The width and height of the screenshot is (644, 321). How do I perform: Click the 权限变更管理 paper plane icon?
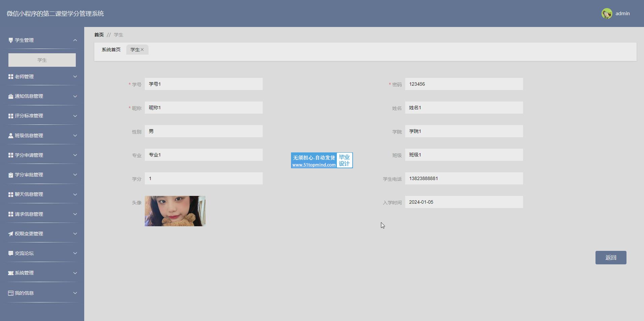pyautogui.click(x=11, y=234)
